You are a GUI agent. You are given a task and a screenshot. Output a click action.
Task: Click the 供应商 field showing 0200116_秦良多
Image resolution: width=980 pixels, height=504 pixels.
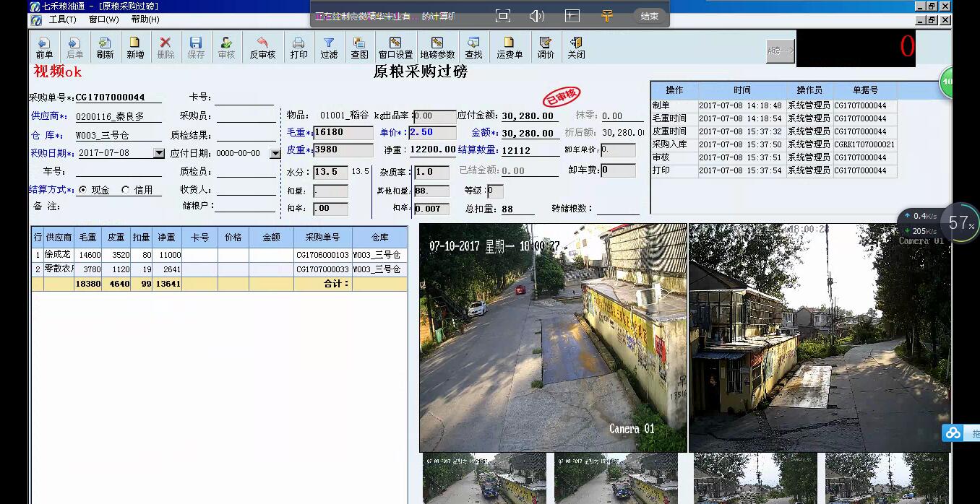[119, 116]
